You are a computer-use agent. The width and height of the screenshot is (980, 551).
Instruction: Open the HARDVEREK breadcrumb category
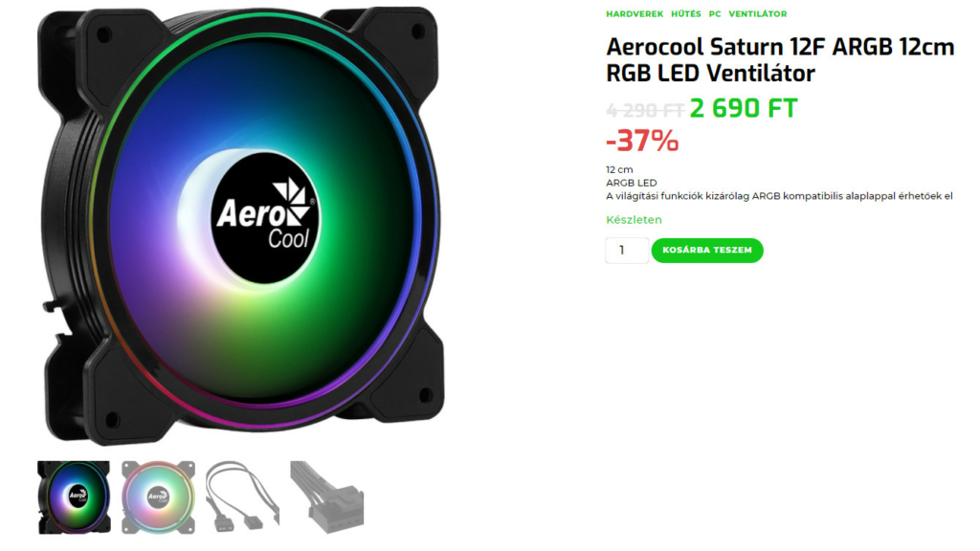[x=635, y=13]
